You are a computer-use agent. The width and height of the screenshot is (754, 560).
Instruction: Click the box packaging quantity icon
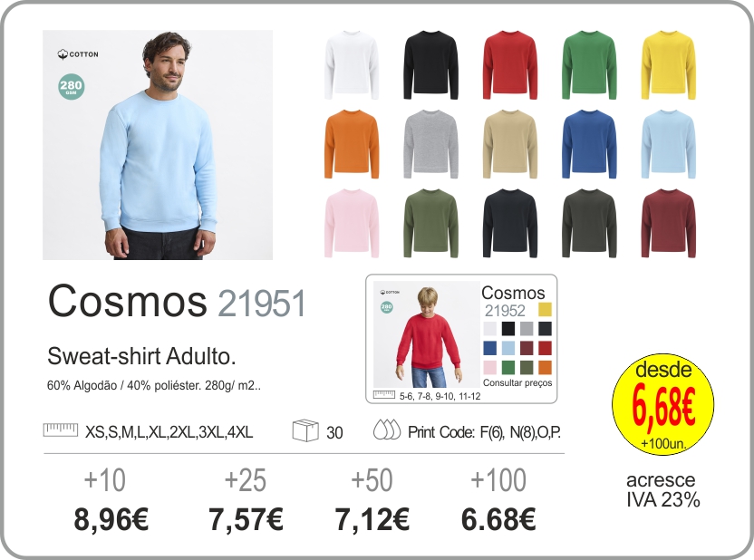(x=305, y=430)
